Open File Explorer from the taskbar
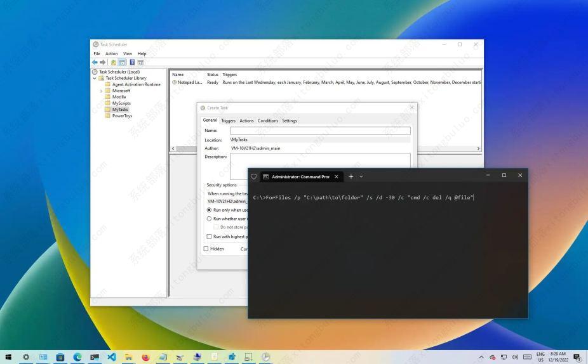Screen dimensions: 588x364 (x=129, y=357)
